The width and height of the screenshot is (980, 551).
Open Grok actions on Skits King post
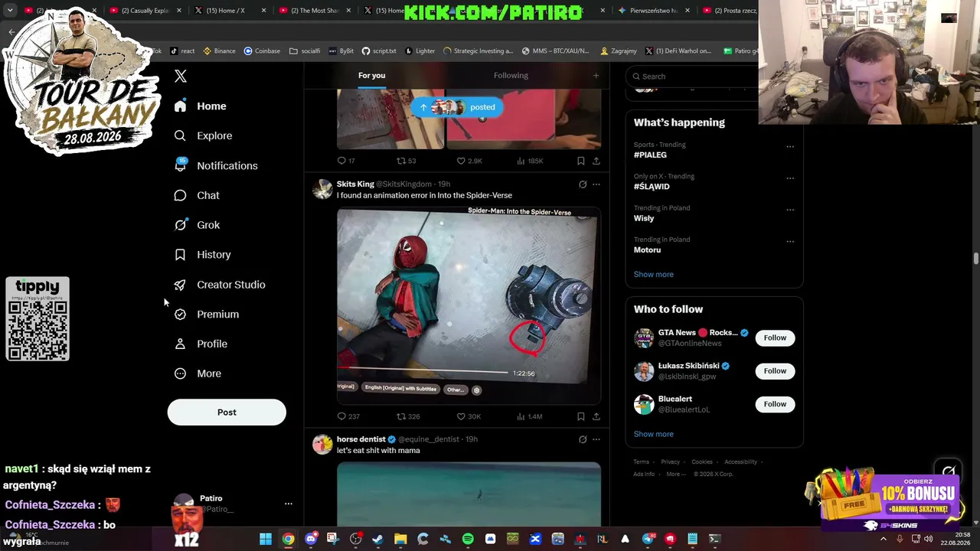(x=583, y=184)
